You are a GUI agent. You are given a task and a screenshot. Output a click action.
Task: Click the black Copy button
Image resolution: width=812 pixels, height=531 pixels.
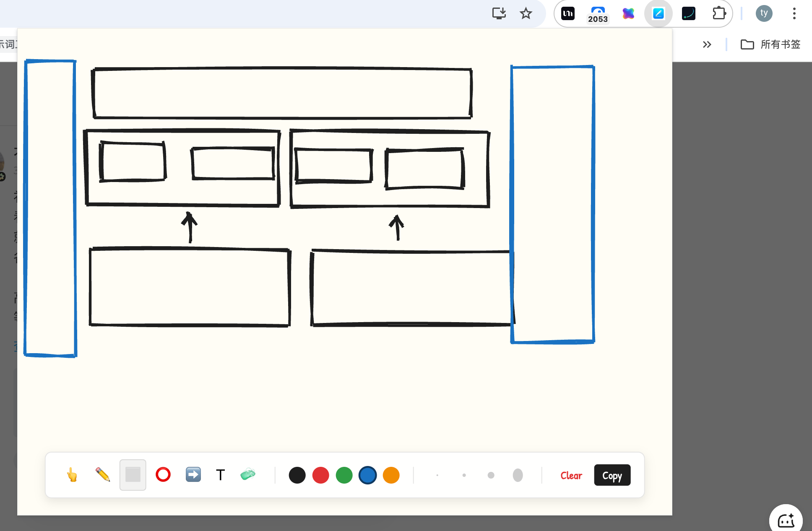[612, 475]
